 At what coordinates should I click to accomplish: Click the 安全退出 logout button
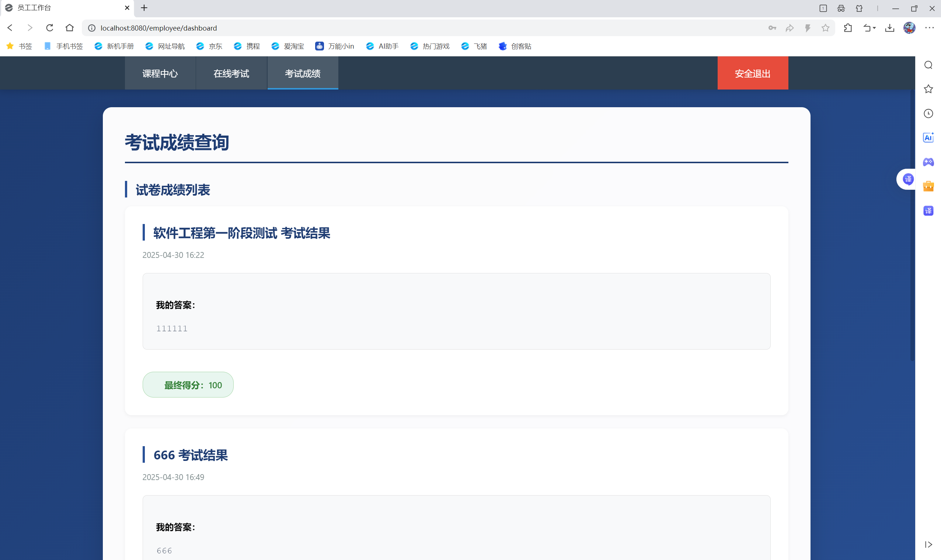pyautogui.click(x=752, y=73)
